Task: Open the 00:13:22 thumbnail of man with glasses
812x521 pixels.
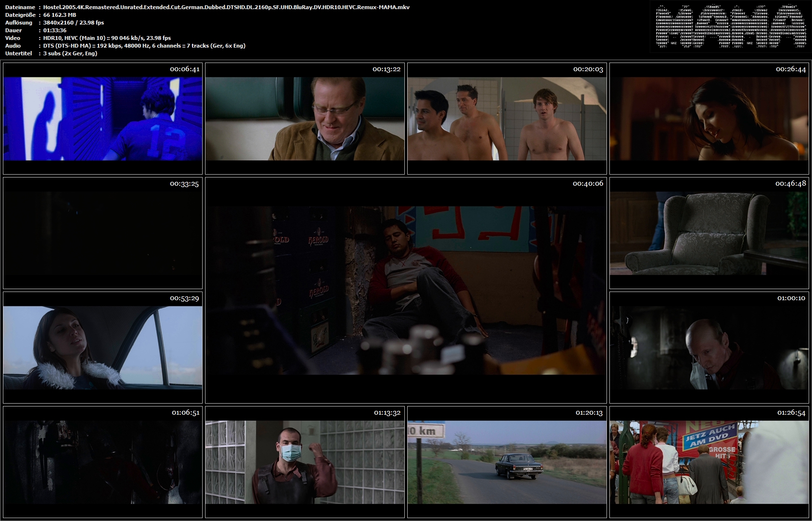Action: pos(305,118)
